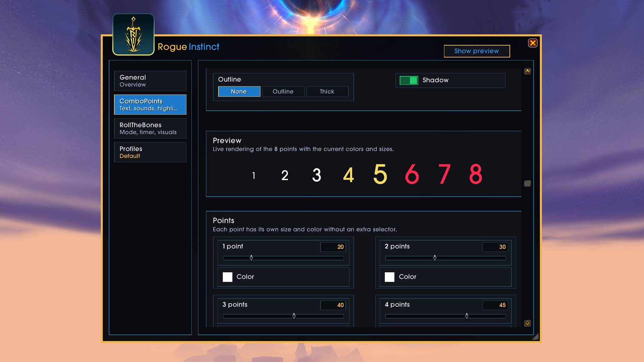Click the Rogue Instinct sword logo icon
Viewport: 644px width, 362px height.
(x=133, y=34)
